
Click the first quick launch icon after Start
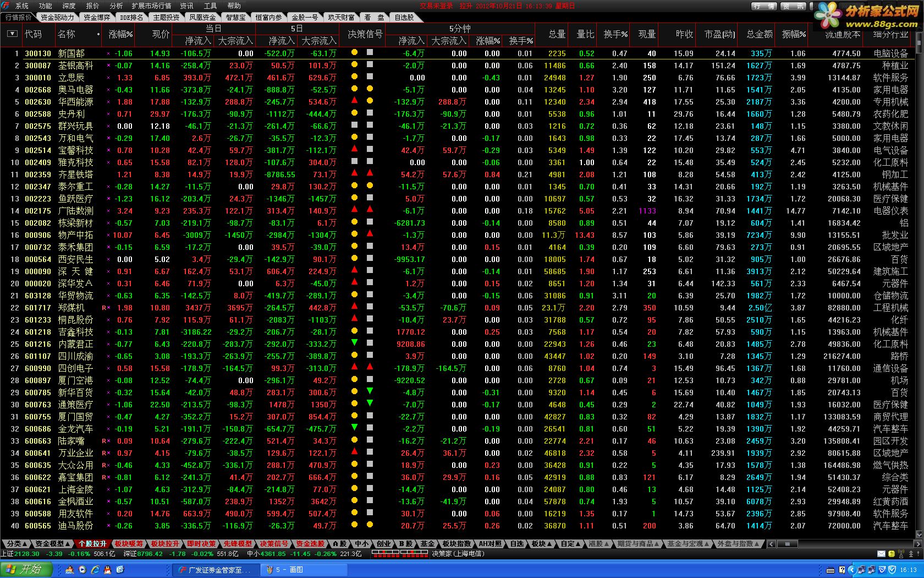click(70, 570)
